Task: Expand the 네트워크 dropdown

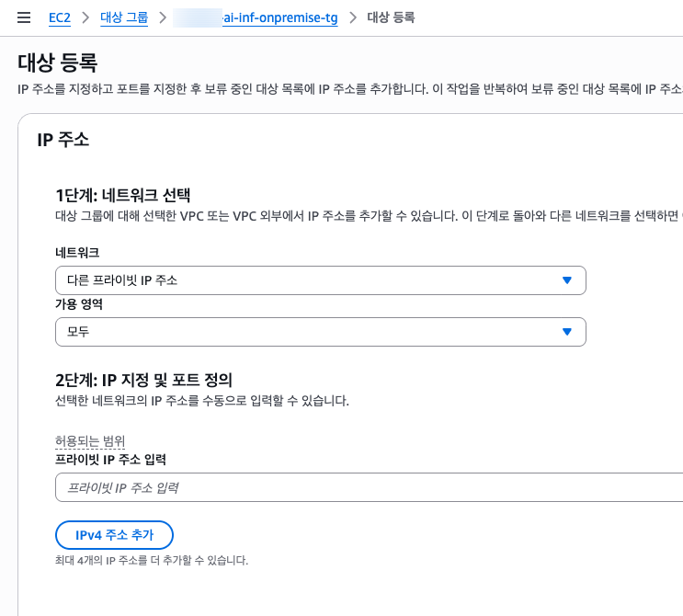Action: click(x=320, y=280)
